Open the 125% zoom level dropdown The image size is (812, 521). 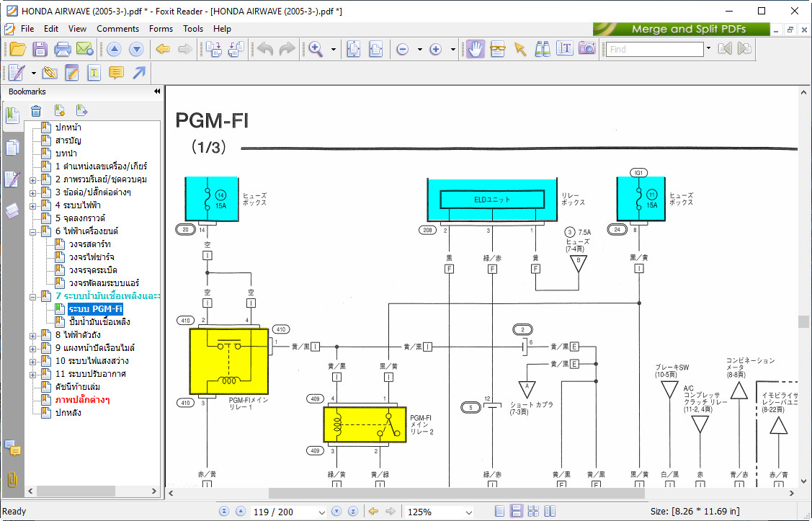click(x=468, y=512)
